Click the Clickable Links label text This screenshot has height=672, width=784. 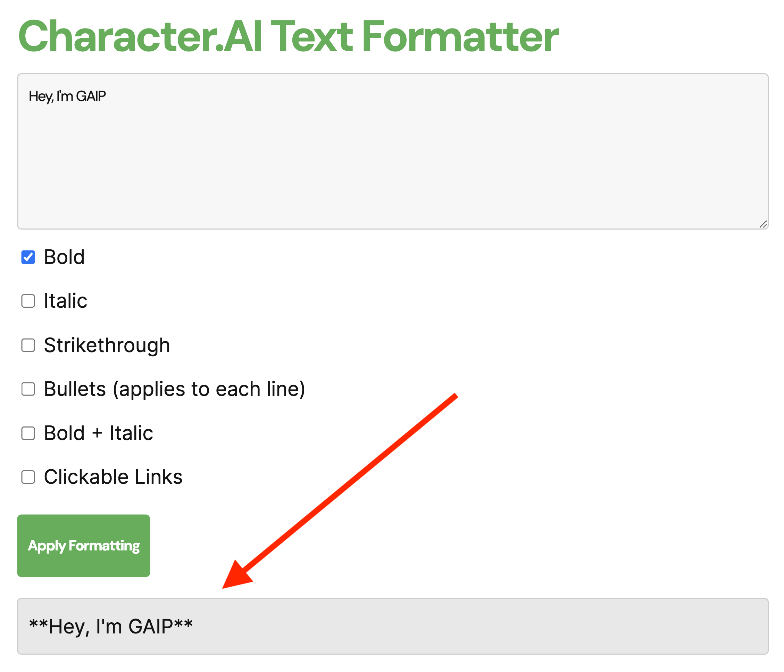click(x=113, y=477)
